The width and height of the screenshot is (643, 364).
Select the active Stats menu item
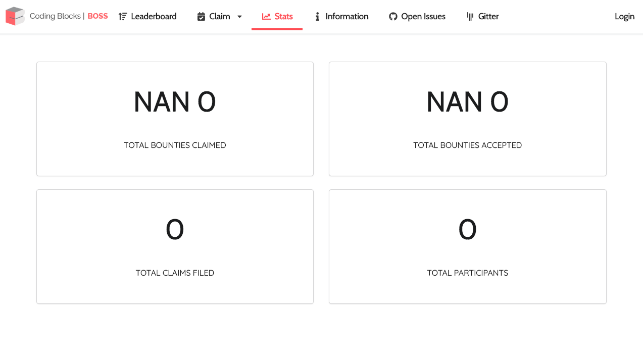click(277, 16)
